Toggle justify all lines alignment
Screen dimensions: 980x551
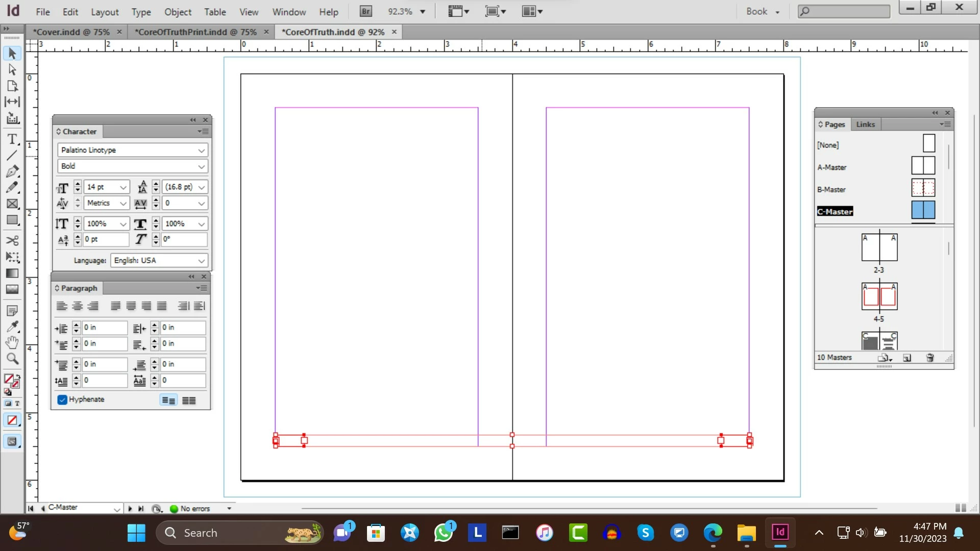pos(162,306)
